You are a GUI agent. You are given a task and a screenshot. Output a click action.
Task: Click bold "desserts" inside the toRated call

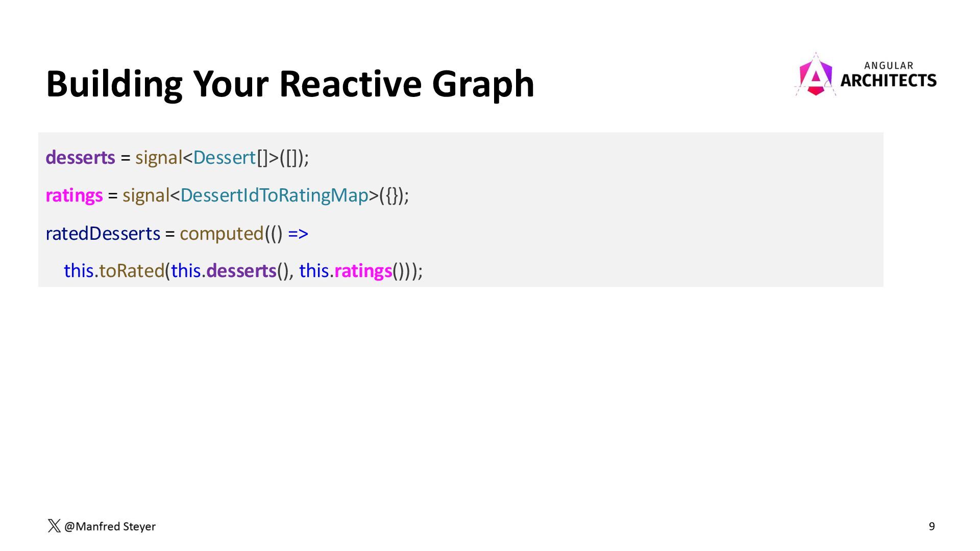coord(241,271)
